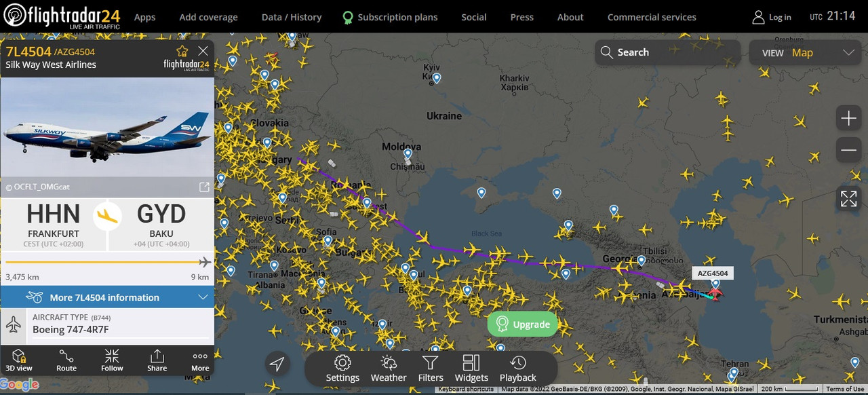868x395 pixels.
Task: Click the Google logo on the map
Action: (20, 385)
